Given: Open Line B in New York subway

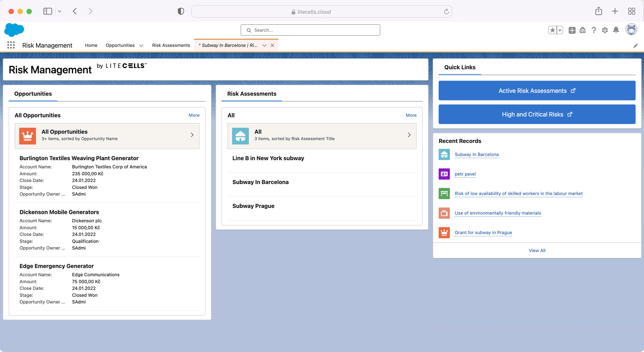Looking at the screenshot, I should click(x=268, y=158).
